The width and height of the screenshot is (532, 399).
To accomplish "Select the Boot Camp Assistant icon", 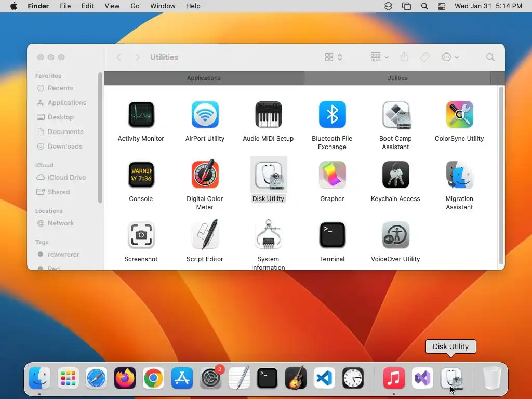I will (395, 115).
